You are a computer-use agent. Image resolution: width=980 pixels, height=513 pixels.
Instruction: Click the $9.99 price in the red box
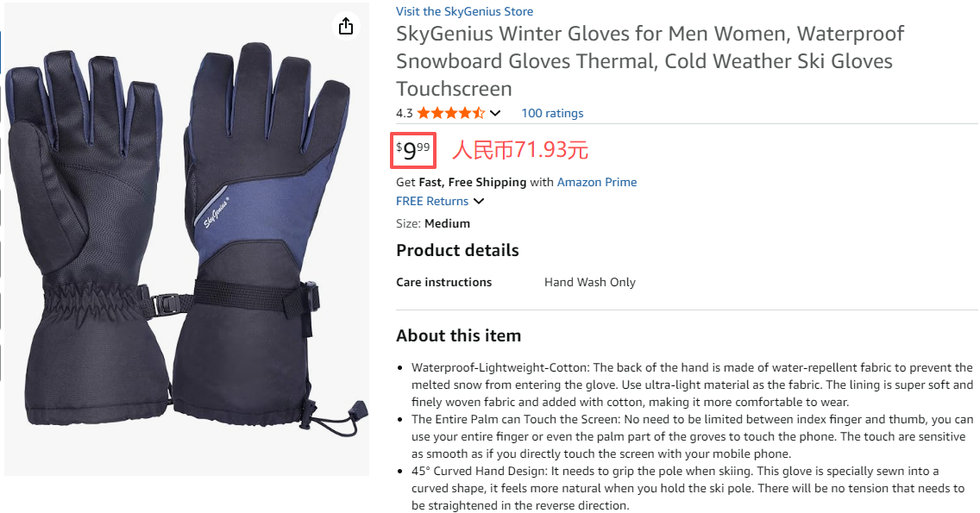(413, 151)
